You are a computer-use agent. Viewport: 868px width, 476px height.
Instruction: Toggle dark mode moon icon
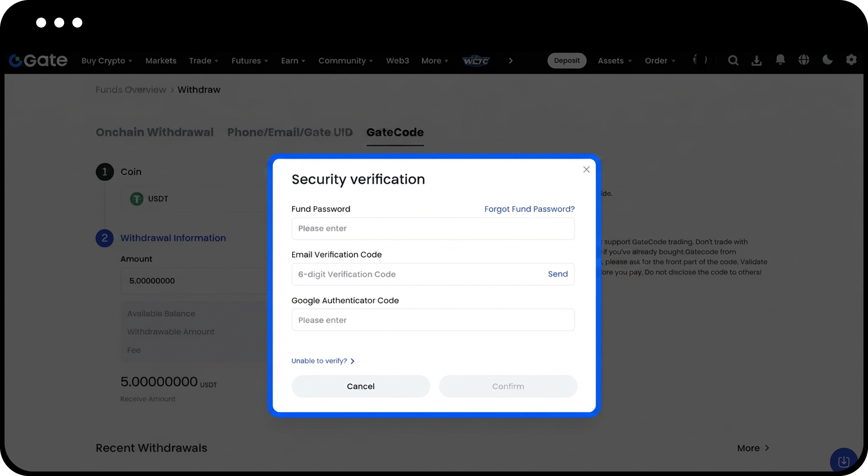[x=827, y=60]
